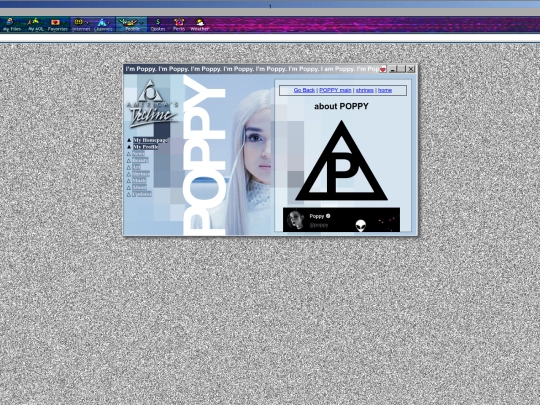Click the @poppy handle text
The width and height of the screenshot is (540, 405).
tap(319, 225)
